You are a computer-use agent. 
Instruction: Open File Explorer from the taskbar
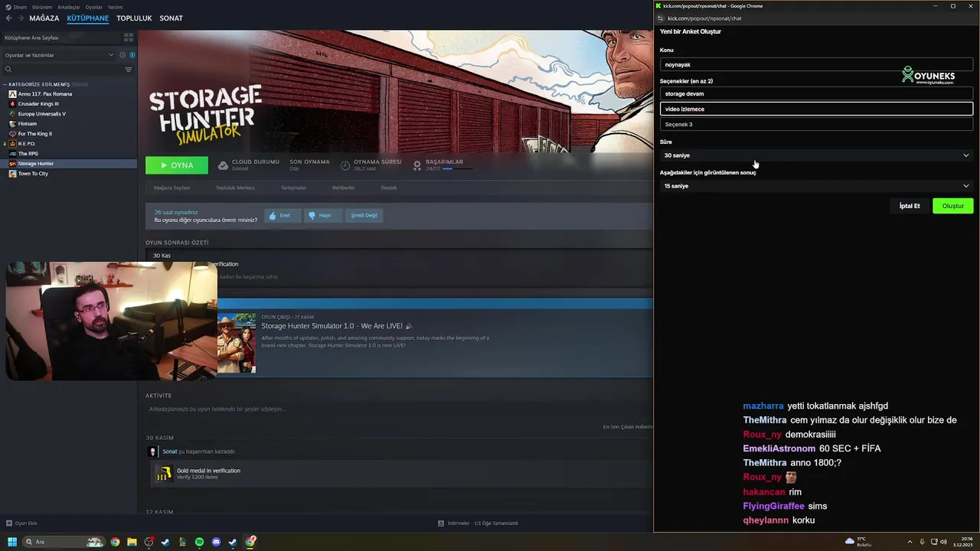[132, 542]
